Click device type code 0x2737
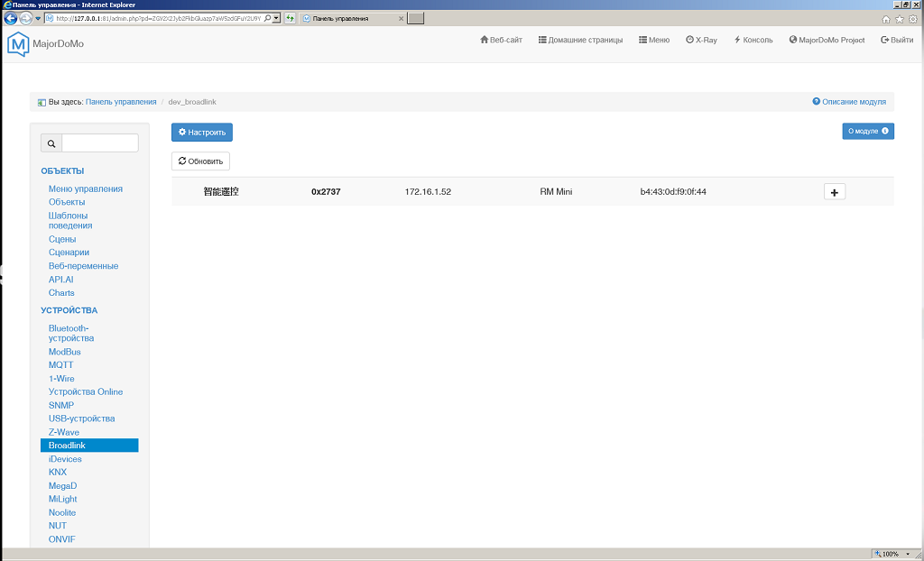Viewport: 924px width, 561px height. pyautogui.click(x=326, y=191)
